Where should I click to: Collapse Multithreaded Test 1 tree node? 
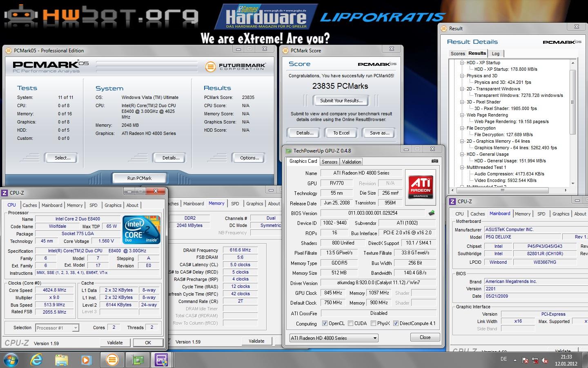click(462, 167)
